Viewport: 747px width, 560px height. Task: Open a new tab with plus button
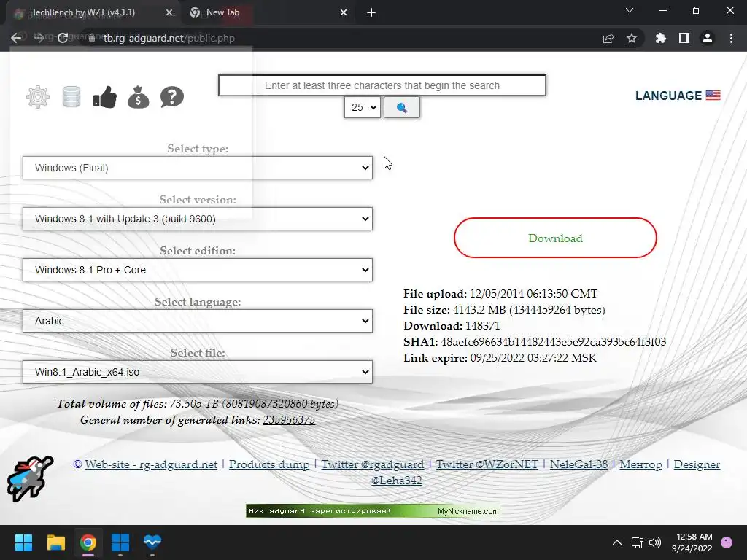coord(371,12)
